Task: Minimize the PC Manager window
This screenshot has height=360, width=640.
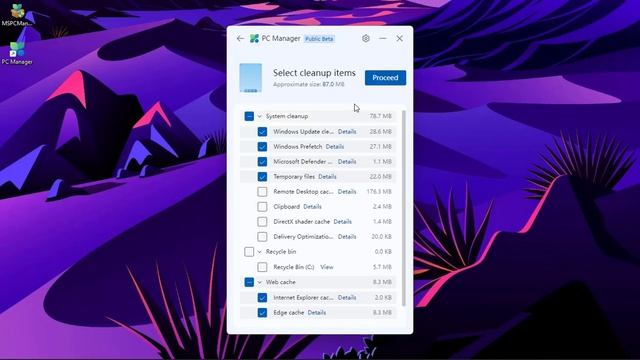Action: click(x=382, y=38)
